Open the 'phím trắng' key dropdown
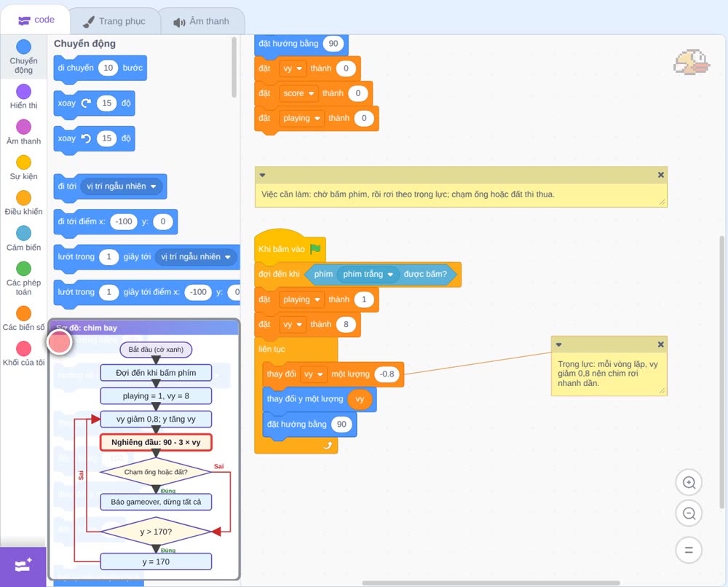728x587 pixels. (x=368, y=274)
